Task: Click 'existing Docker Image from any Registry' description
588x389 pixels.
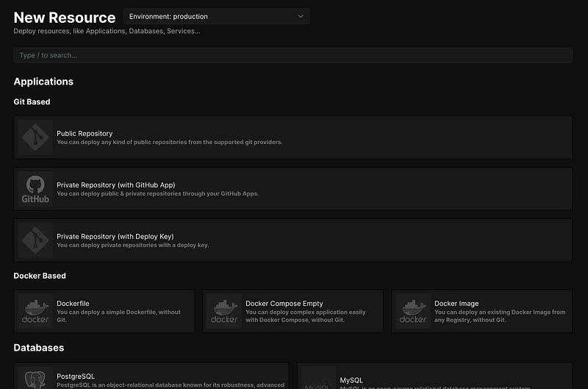Action: coord(500,316)
